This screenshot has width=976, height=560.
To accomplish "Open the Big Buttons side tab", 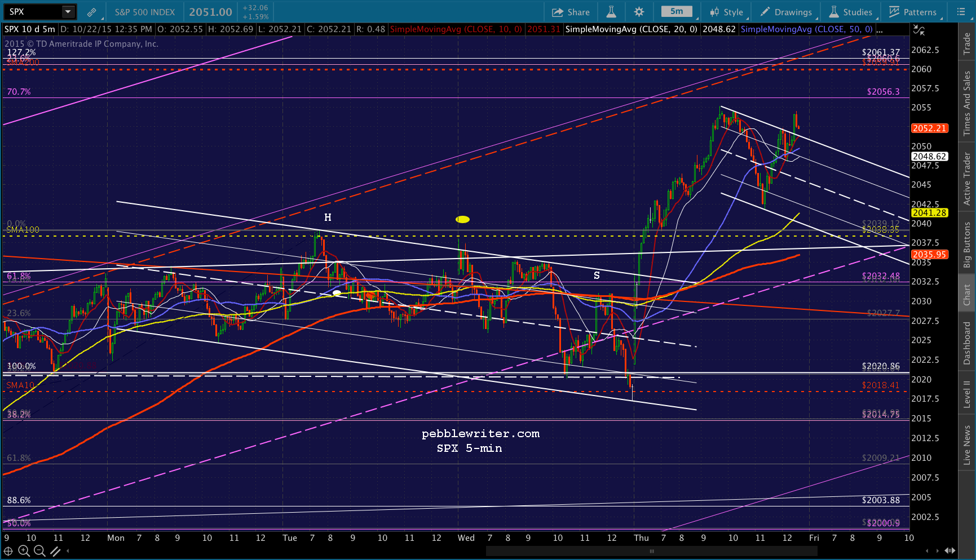I will (967, 245).
